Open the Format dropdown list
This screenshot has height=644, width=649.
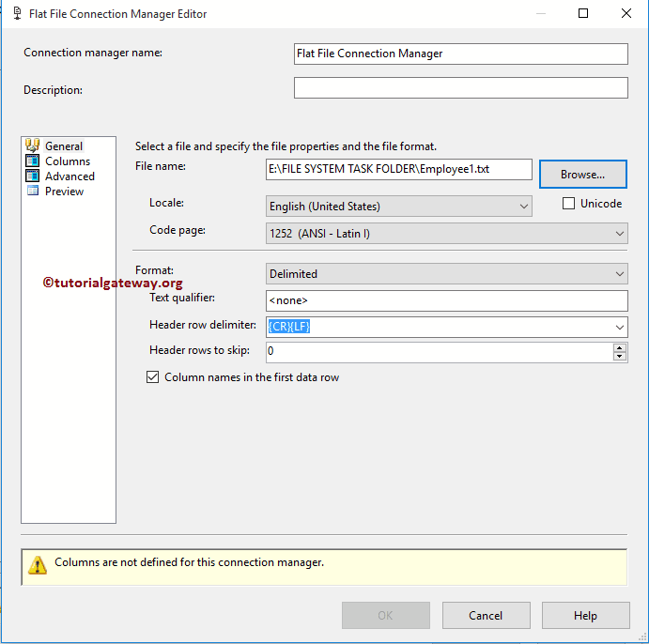pos(619,274)
